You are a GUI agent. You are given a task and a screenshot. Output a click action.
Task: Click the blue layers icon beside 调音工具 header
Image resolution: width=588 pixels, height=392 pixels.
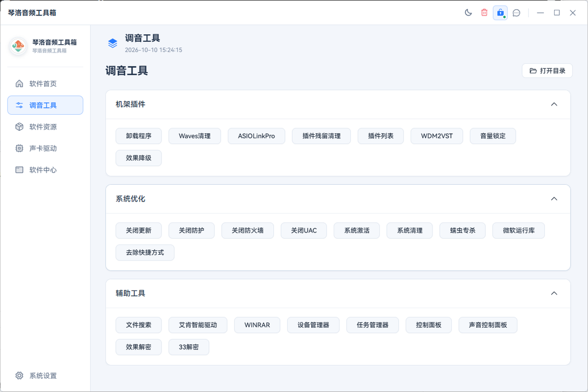click(x=113, y=43)
